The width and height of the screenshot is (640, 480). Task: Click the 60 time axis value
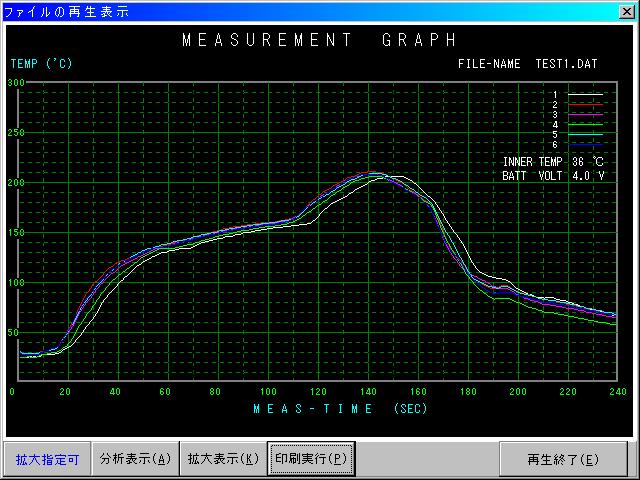pos(165,392)
